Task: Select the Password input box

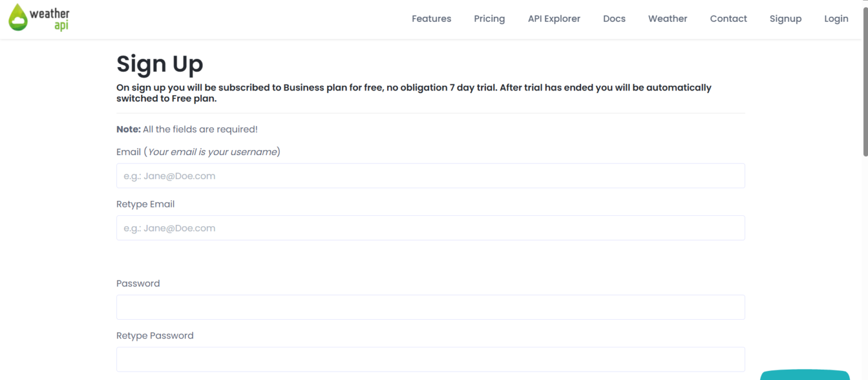Action: point(430,307)
